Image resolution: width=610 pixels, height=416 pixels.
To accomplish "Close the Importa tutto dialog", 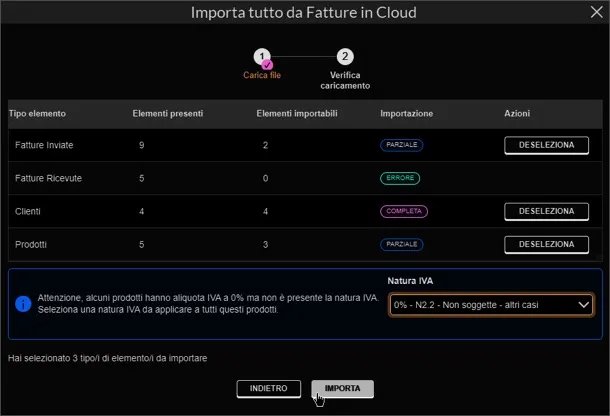I will 596,12.
